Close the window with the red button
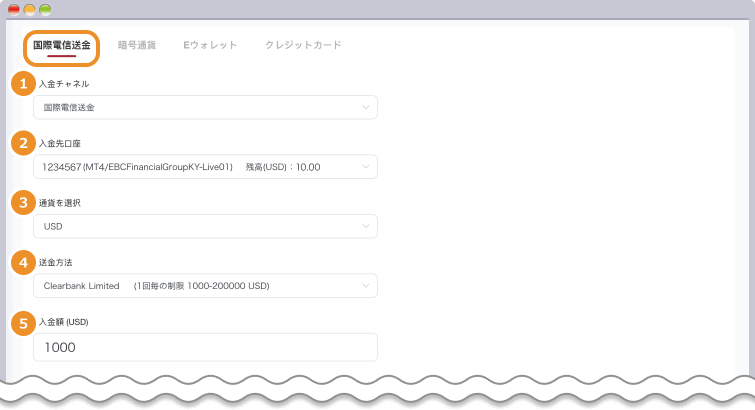This screenshot has height=410, width=755. click(14, 10)
